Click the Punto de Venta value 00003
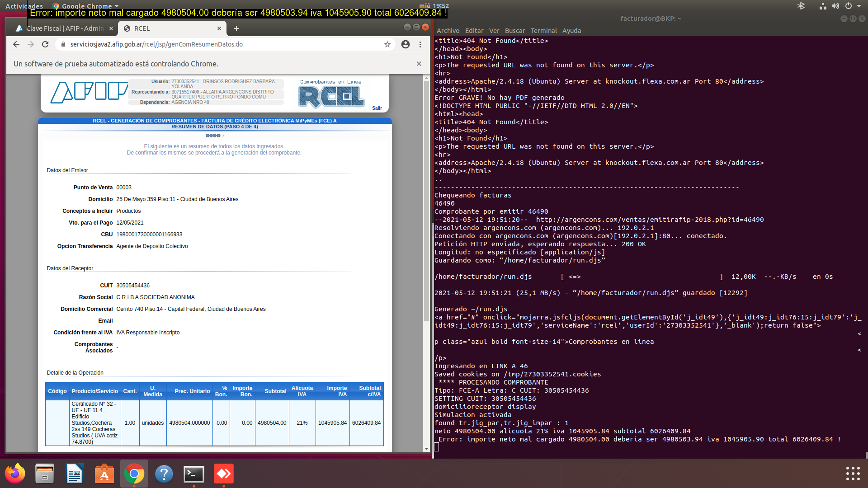Screen dimensions: 868x488 124,188
